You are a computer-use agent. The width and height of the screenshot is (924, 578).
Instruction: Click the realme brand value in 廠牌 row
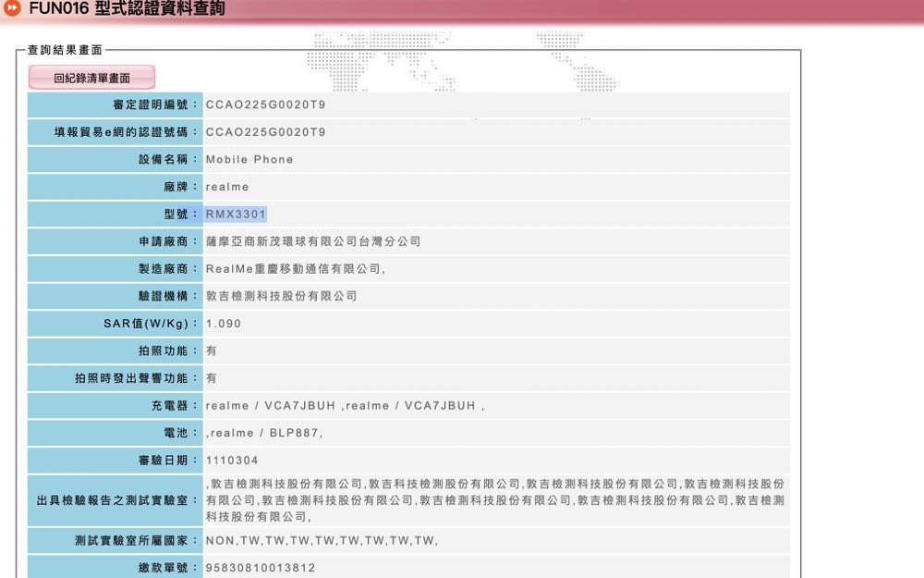(x=227, y=187)
